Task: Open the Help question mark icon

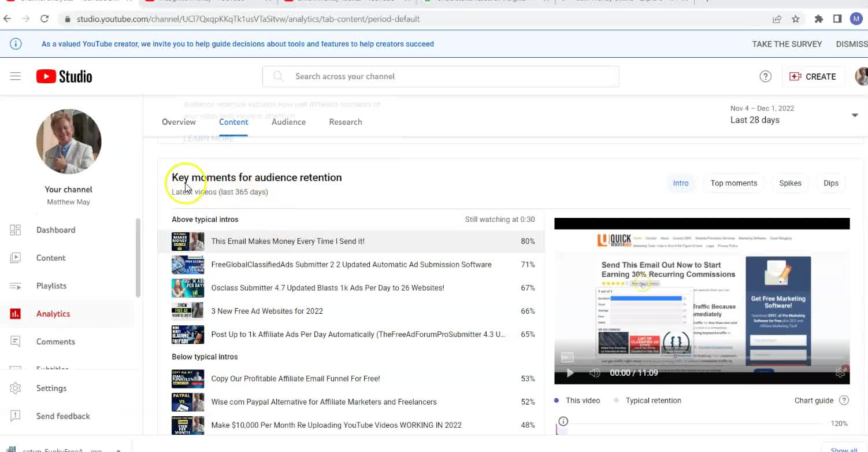Action: (x=766, y=76)
